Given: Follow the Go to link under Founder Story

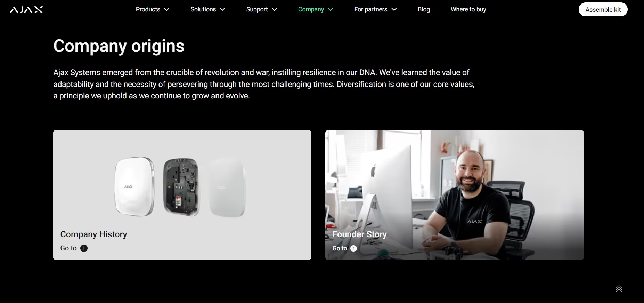Looking at the screenshot, I should pos(340,248).
